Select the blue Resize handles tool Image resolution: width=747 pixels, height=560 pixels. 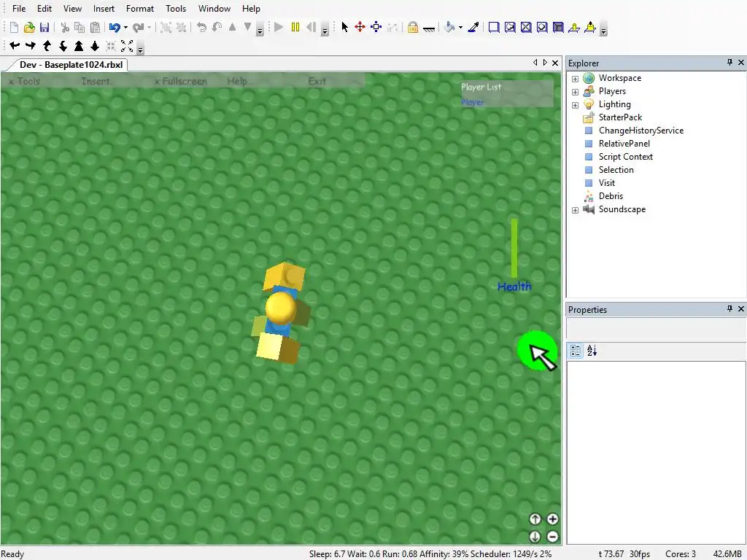[x=376, y=27]
